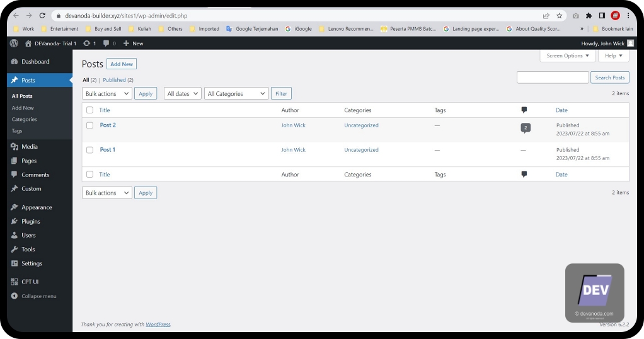Open the Work bookmark folder

24,29
